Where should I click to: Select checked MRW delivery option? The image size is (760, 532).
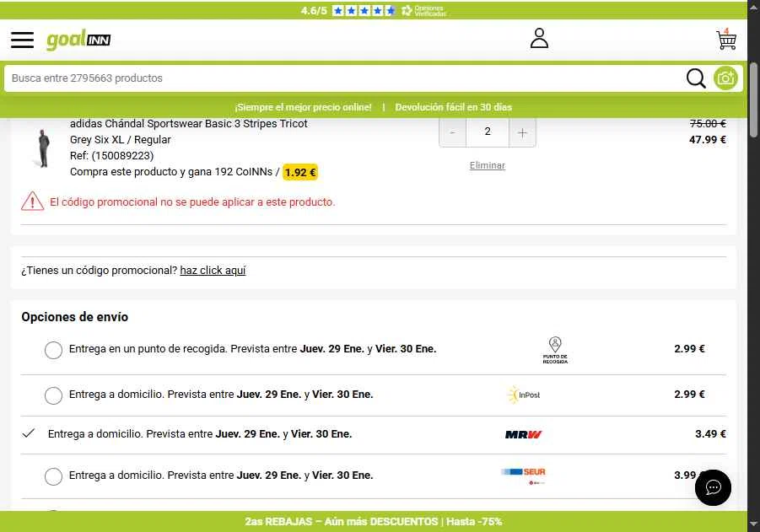[29, 433]
